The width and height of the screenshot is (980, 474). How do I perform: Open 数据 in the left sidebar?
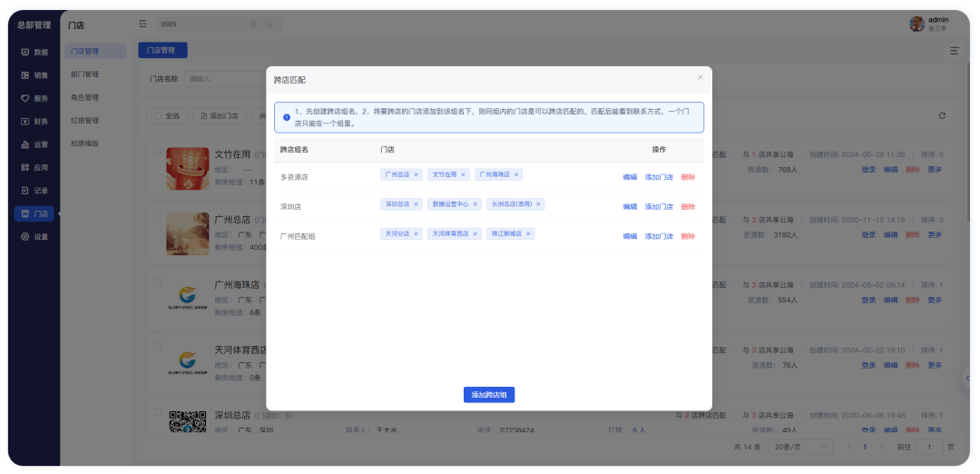[34, 52]
